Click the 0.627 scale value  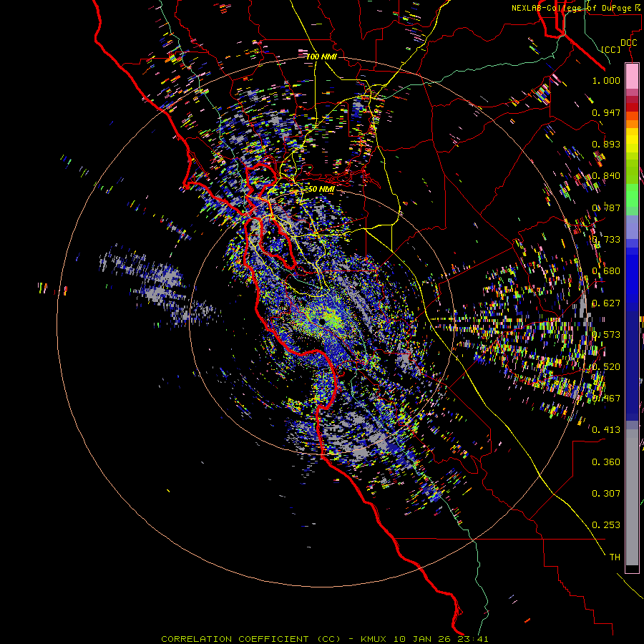pos(606,303)
